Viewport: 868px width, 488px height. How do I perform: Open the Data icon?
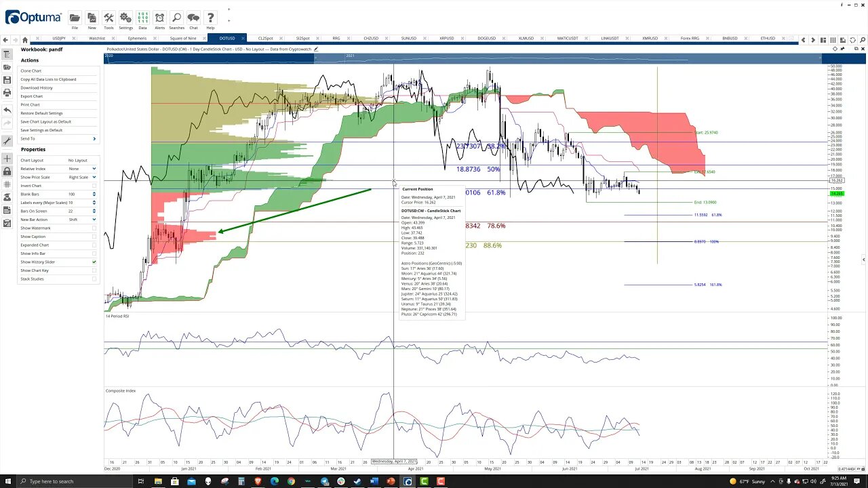(142, 19)
